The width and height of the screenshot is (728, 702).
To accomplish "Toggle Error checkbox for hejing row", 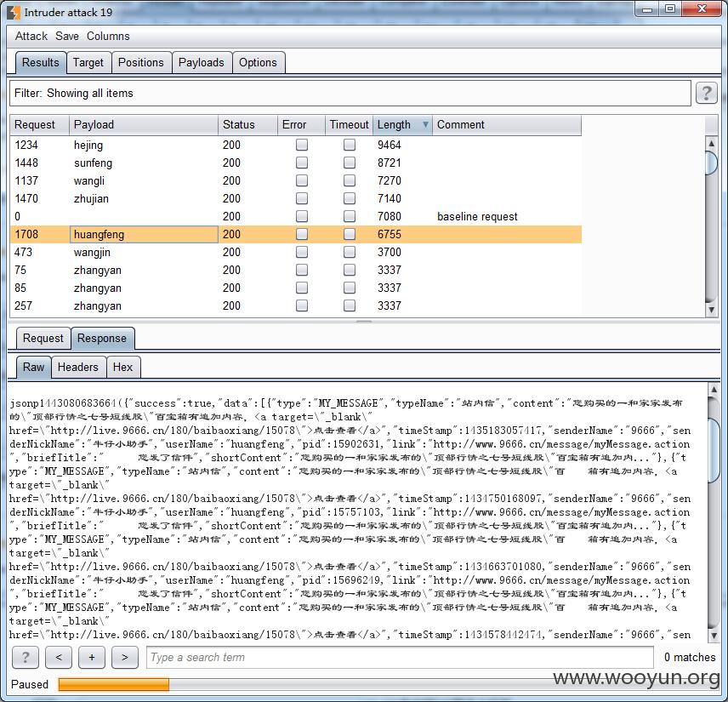I will click(x=302, y=145).
